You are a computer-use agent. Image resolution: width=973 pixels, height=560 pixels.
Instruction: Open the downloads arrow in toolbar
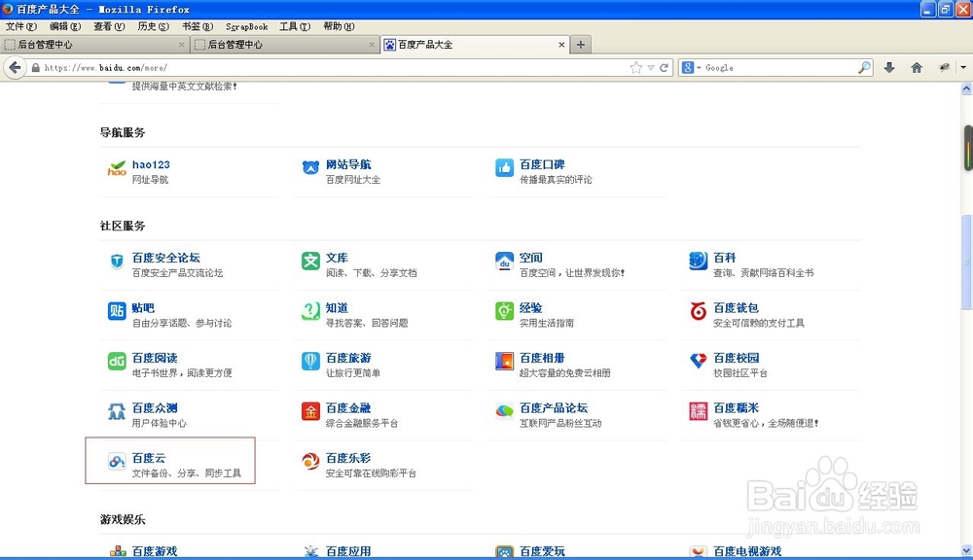(x=889, y=68)
